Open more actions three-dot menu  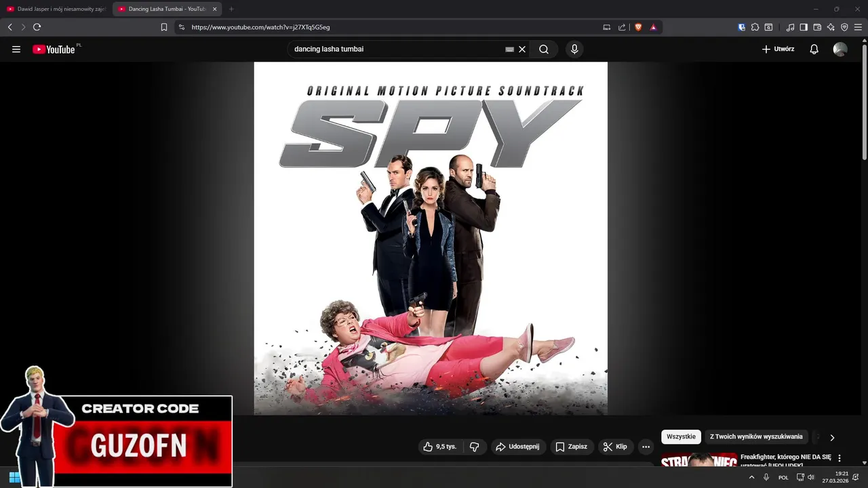tap(646, 447)
